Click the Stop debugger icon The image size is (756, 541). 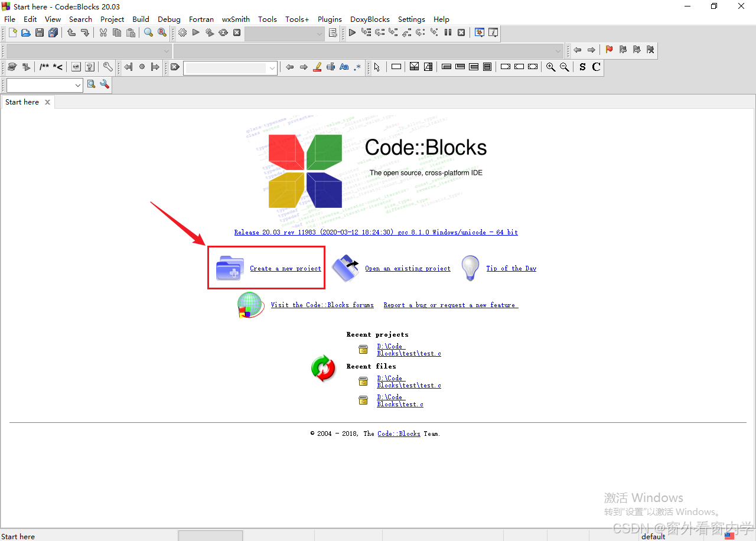(461, 33)
